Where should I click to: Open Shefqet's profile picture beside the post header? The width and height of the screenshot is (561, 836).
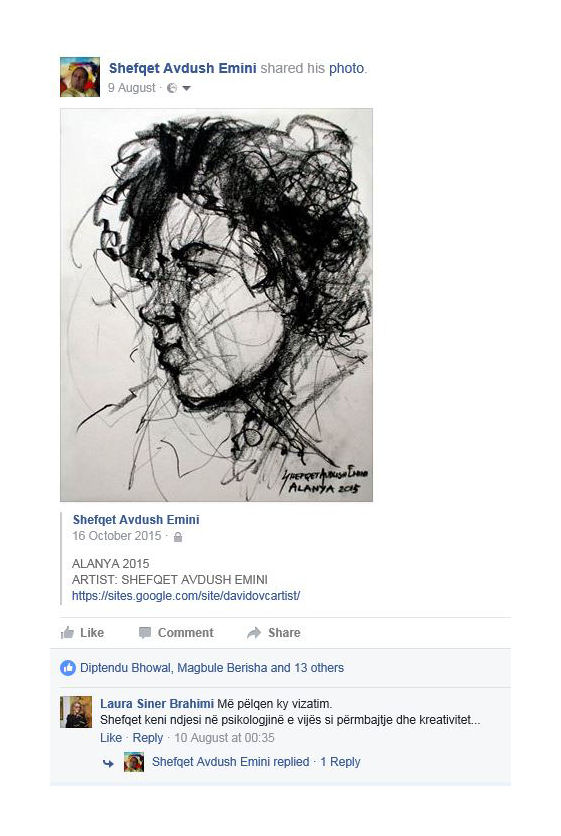click(x=80, y=77)
